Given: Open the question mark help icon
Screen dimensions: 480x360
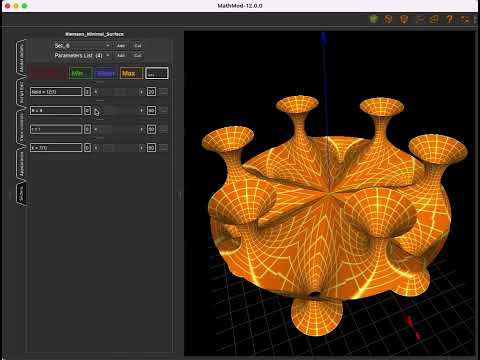Looking at the screenshot, I should 449,19.
